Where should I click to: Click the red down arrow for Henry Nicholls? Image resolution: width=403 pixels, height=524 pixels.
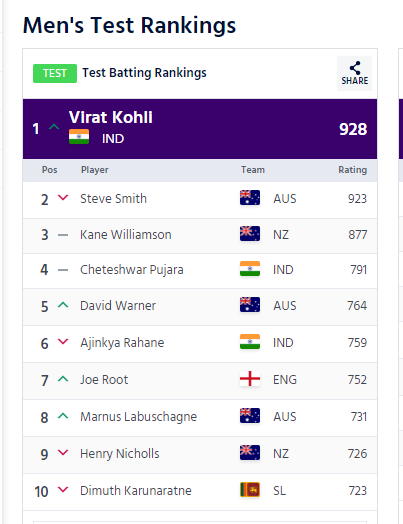coord(63,452)
